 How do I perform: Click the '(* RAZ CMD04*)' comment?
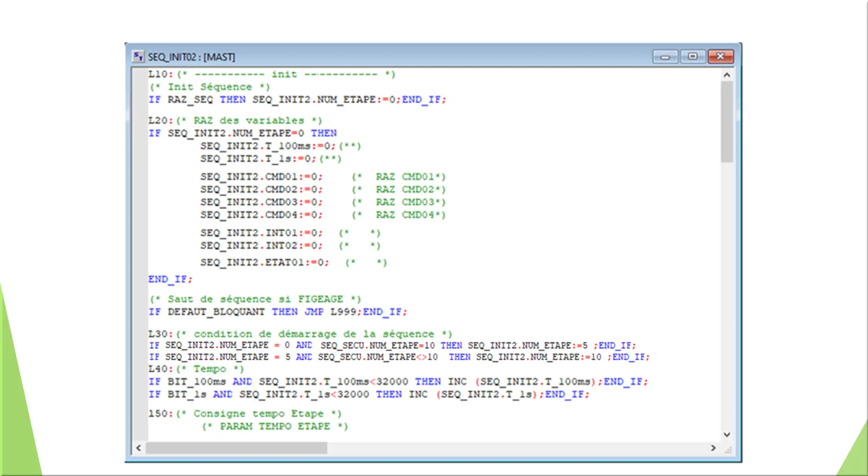pos(399,215)
